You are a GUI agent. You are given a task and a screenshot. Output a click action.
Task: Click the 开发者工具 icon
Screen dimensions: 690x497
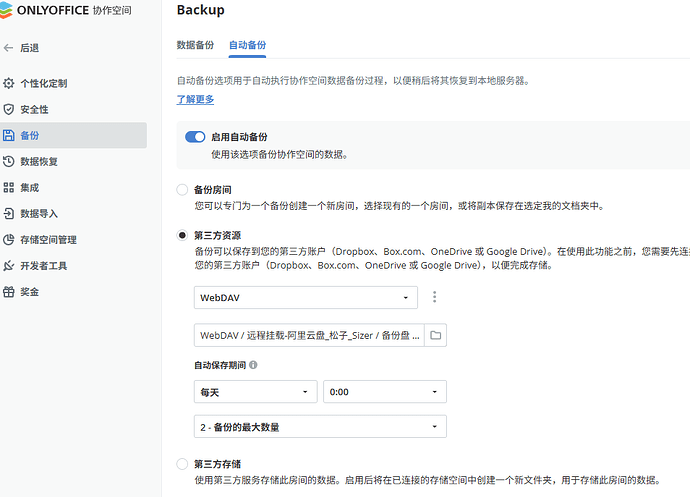pos(9,266)
